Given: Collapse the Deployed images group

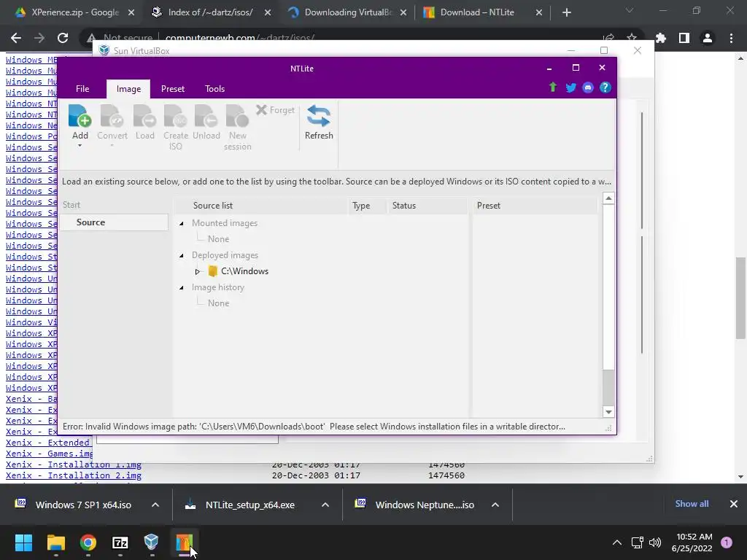Looking at the screenshot, I should pos(182,256).
